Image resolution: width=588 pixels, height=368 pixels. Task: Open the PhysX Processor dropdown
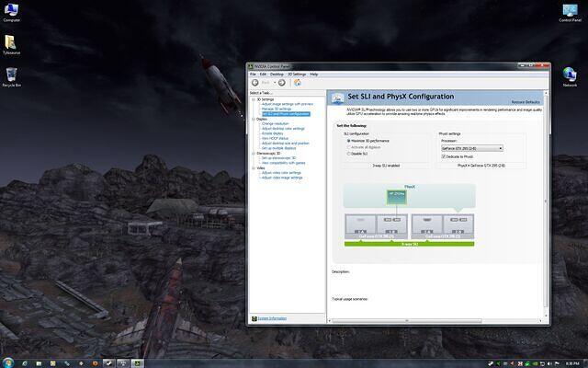click(x=470, y=147)
